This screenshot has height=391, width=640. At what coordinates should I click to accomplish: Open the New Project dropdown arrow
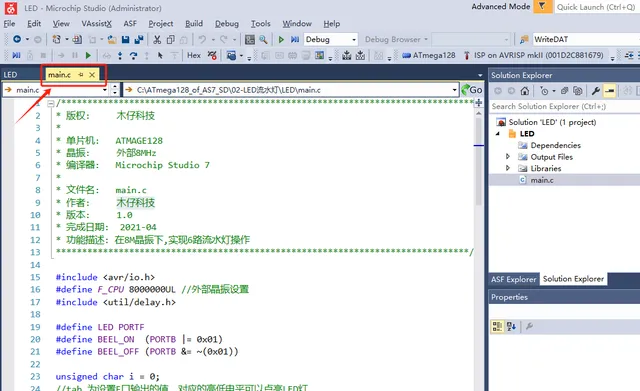coord(67,39)
